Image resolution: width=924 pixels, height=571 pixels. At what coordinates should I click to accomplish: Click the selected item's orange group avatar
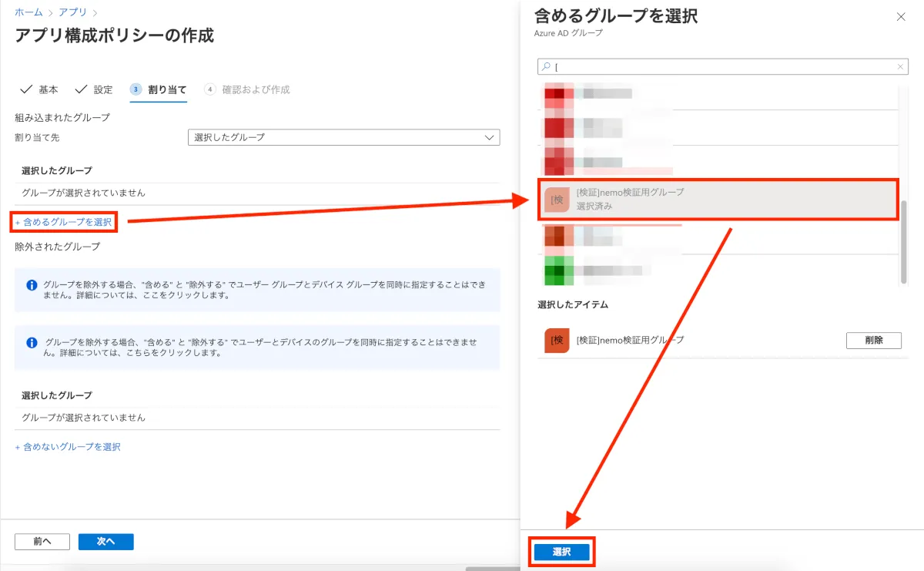click(x=557, y=341)
